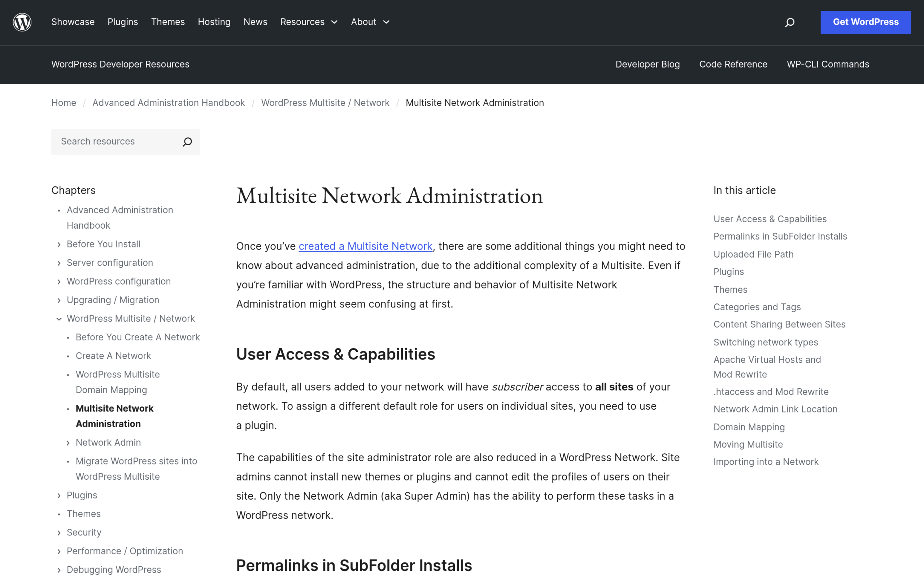Open Migrate WordPress sites into Multisite

(x=136, y=469)
